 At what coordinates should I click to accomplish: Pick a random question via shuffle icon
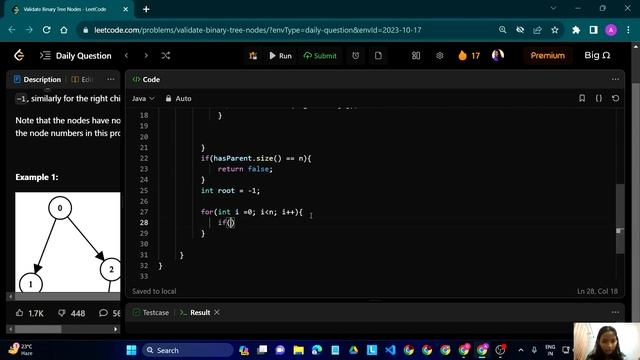(x=165, y=55)
